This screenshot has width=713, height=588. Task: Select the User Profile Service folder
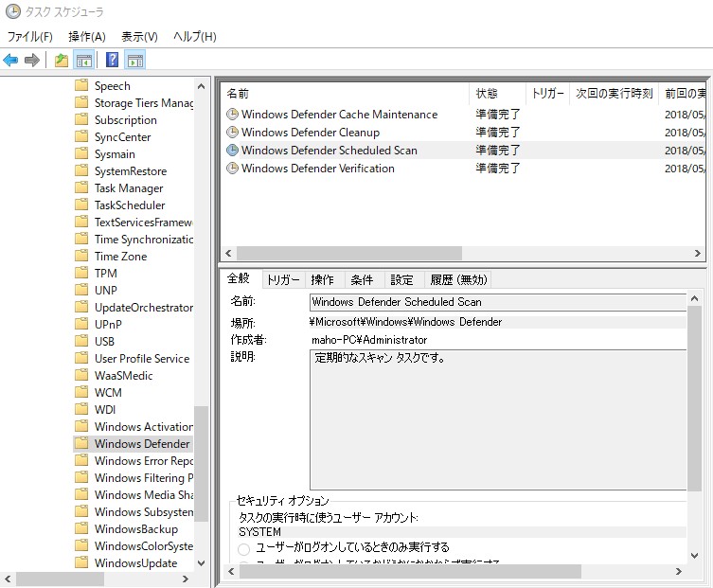(142, 358)
